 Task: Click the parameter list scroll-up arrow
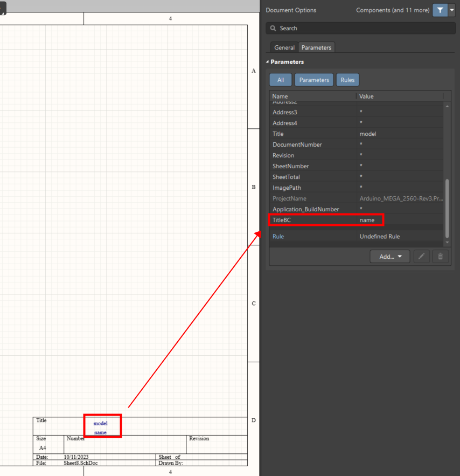pyautogui.click(x=447, y=106)
